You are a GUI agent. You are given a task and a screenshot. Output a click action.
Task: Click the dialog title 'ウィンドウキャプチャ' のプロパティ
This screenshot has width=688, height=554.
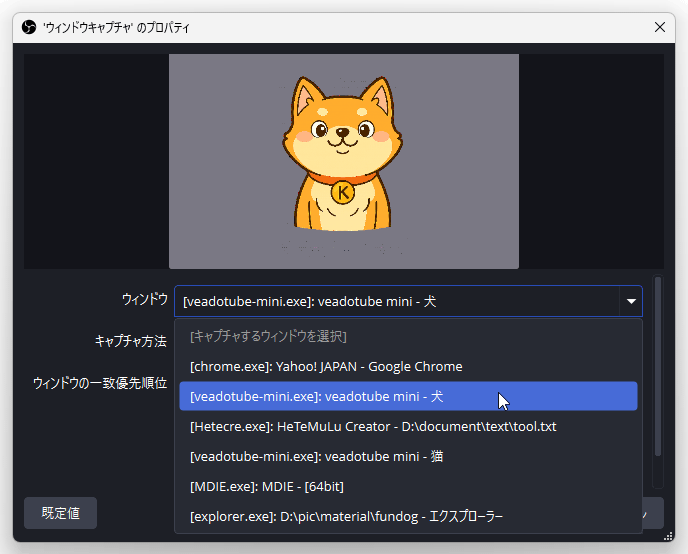pos(116,28)
